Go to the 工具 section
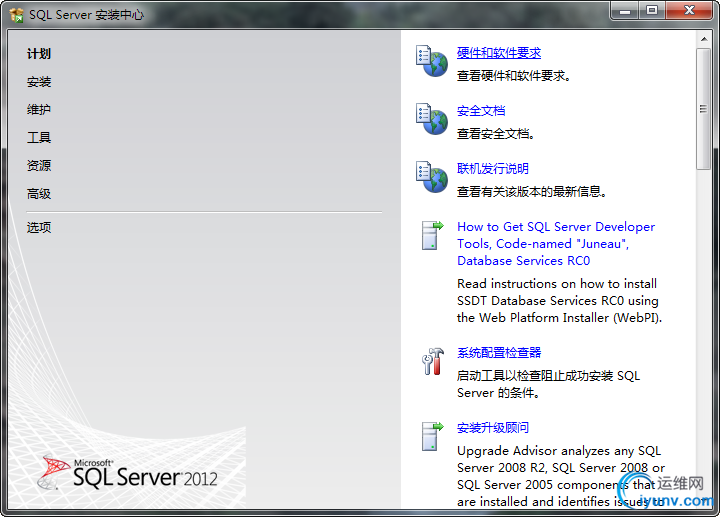This screenshot has height=517, width=720. pyautogui.click(x=39, y=138)
